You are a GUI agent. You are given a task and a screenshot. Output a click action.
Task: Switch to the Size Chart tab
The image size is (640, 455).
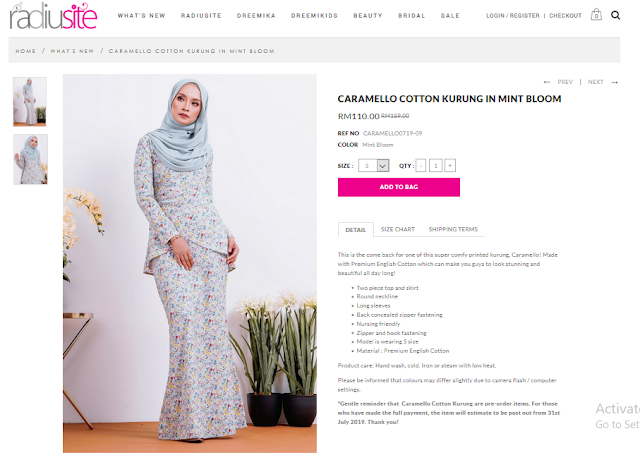click(398, 229)
